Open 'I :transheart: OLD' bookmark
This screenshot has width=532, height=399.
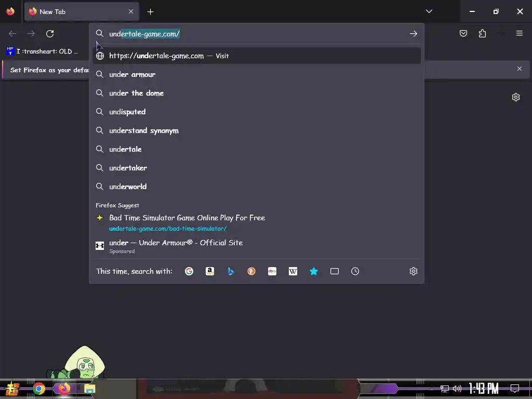point(42,51)
